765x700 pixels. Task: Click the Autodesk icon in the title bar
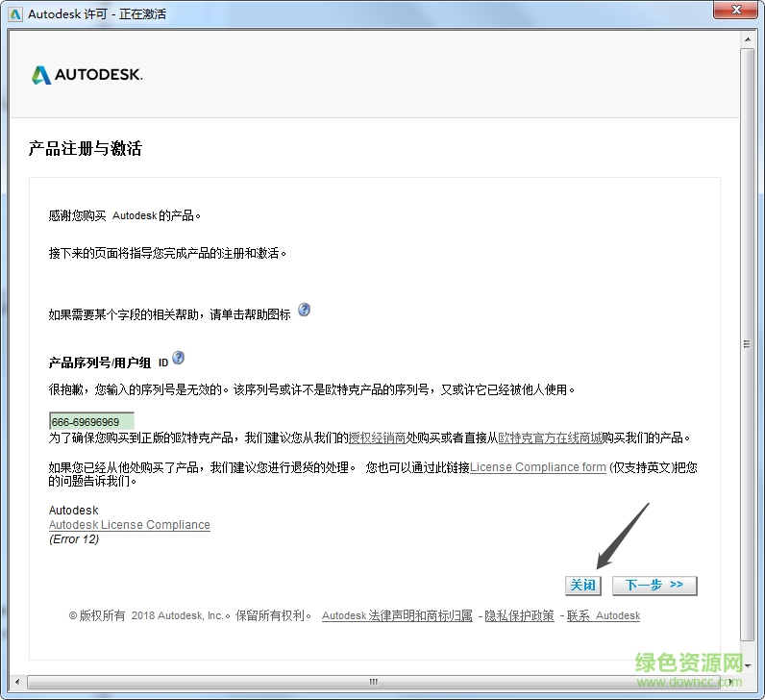(x=15, y=13)
